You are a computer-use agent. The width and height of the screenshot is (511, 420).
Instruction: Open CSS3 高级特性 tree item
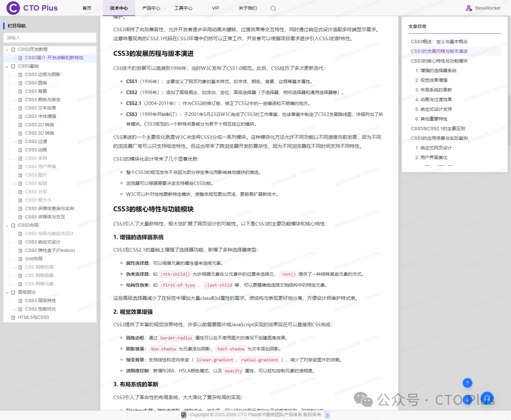coord(40,301)
